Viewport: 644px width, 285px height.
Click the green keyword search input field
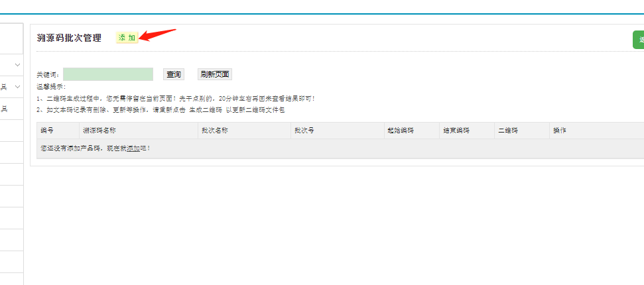108,74
